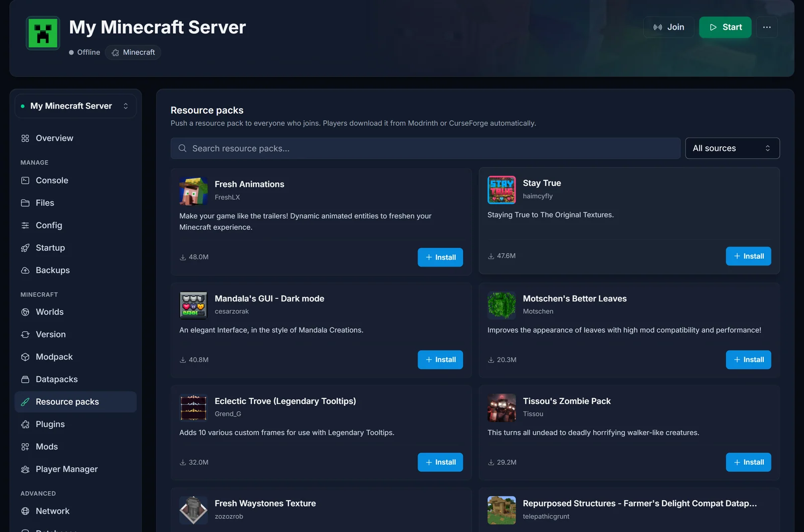Click the Tissou's Zombie Pack title
This screenshot has width=804, height=532.
click(x=567, y=401)
